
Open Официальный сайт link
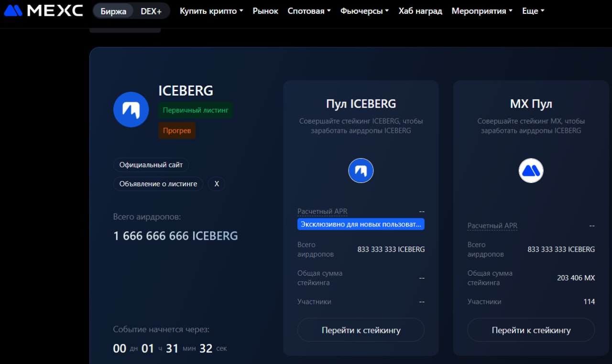click(x=151, y=165)
